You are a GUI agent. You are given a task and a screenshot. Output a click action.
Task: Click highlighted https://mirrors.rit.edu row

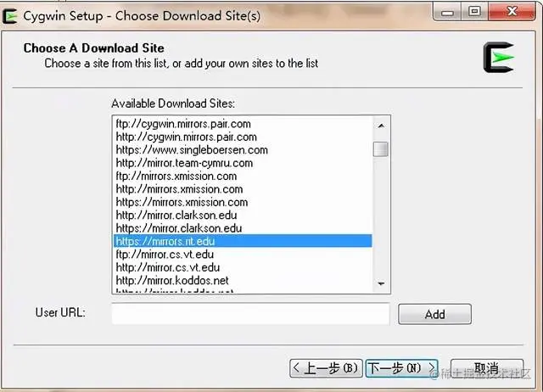[243, 241]
